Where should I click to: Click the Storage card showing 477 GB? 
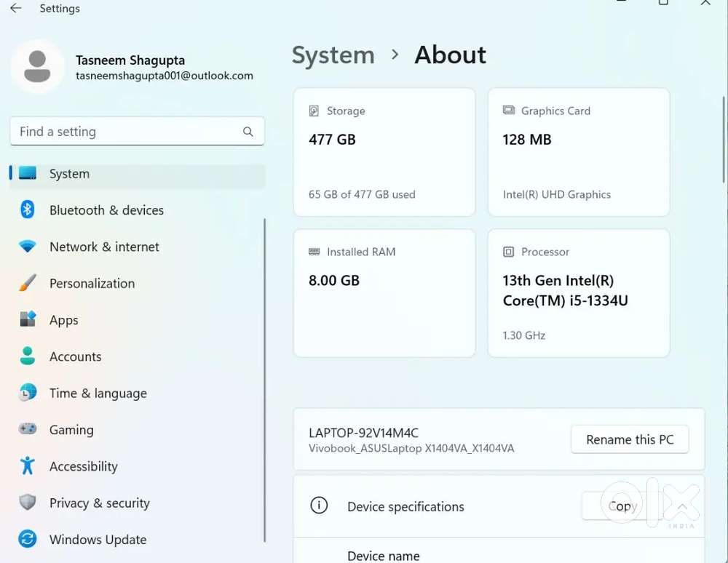[384, 152]
